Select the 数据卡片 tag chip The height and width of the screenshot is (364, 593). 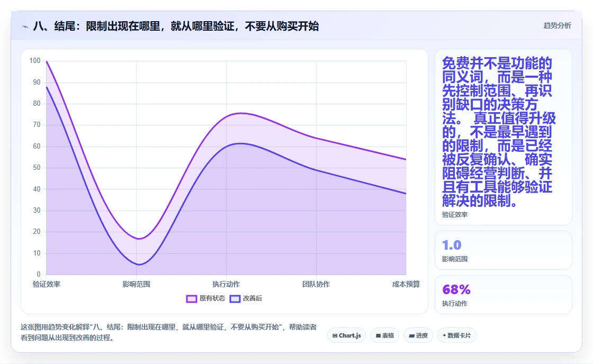click(x=457, y=335)
